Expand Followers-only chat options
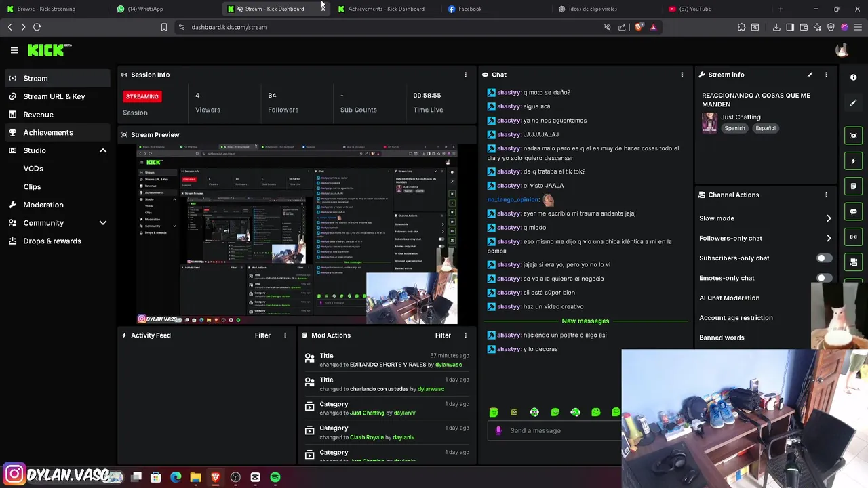868x488 pixels. tap(828, 238)
